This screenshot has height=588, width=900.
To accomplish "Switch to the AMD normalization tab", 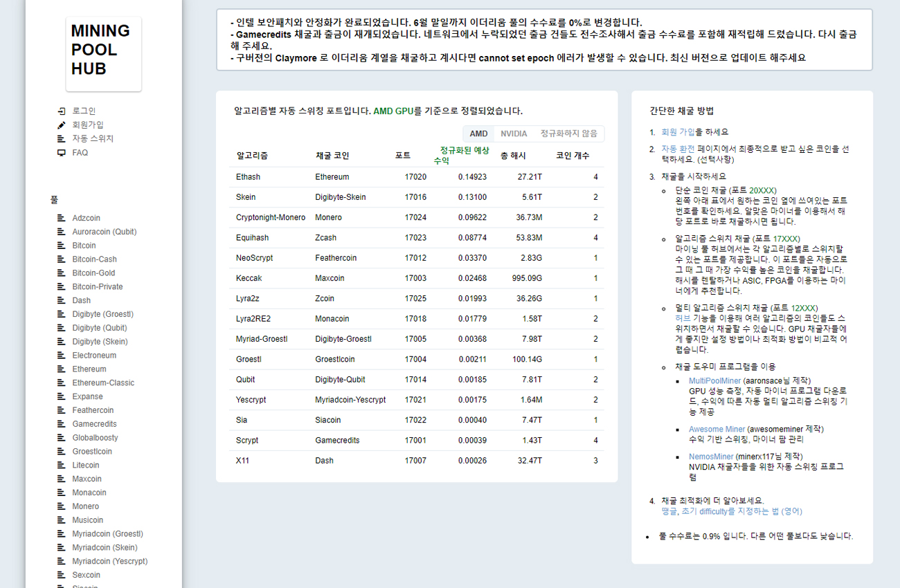I will coord(478,134).
